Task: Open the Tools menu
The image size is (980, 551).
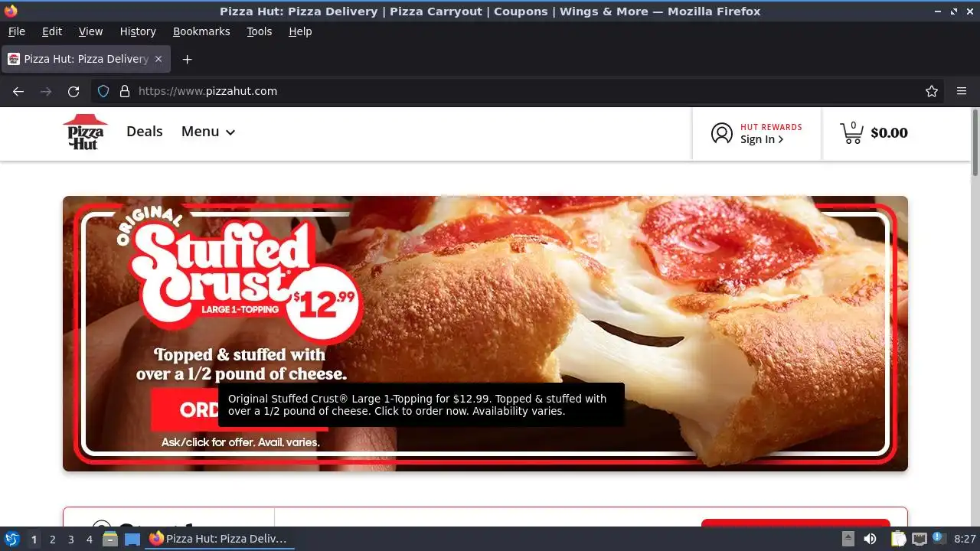Action: point(259,31)
